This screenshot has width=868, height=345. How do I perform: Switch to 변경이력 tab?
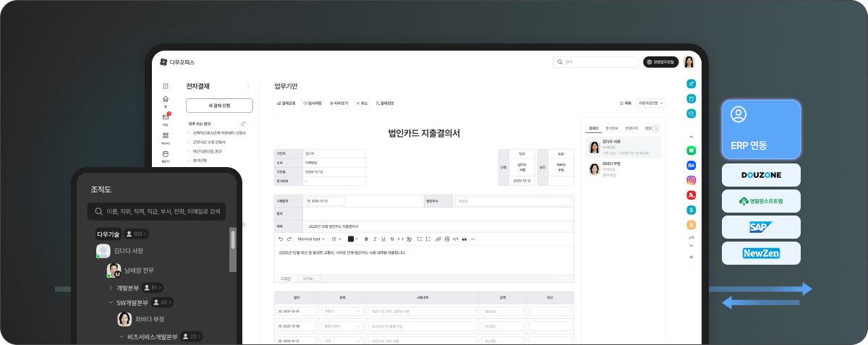coord(631,128)
